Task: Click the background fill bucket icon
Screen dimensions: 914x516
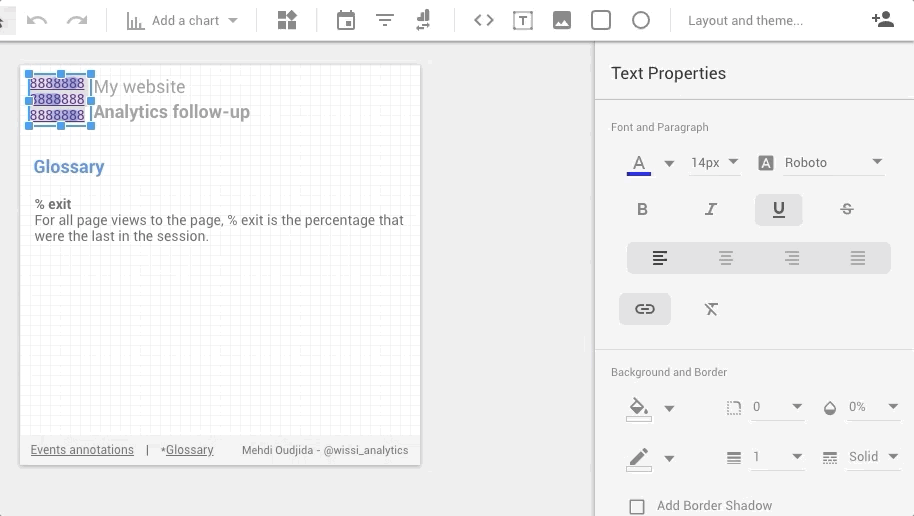Action: [638, 409]
